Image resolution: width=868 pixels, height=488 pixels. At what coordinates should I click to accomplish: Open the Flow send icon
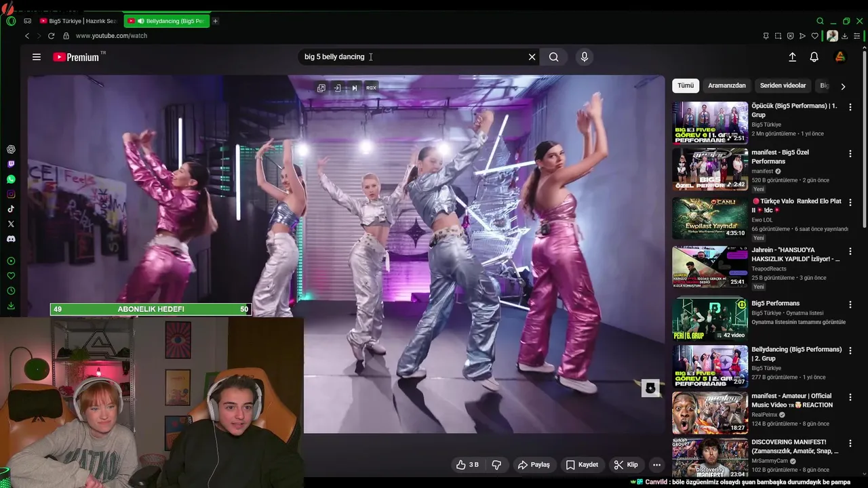point(802,36)
